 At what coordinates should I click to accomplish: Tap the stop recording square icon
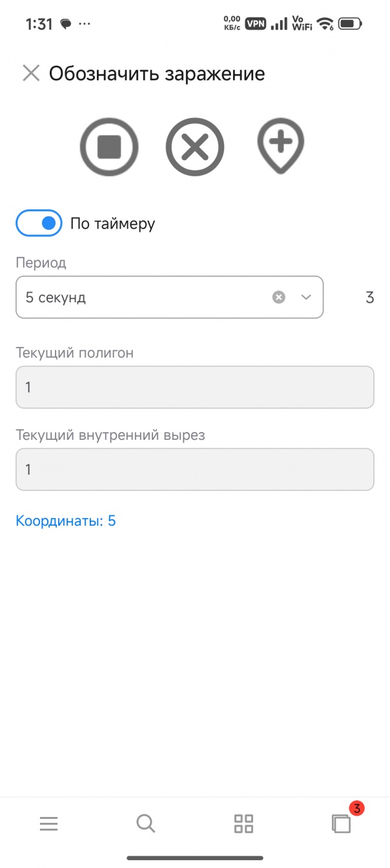click(109, 147)
